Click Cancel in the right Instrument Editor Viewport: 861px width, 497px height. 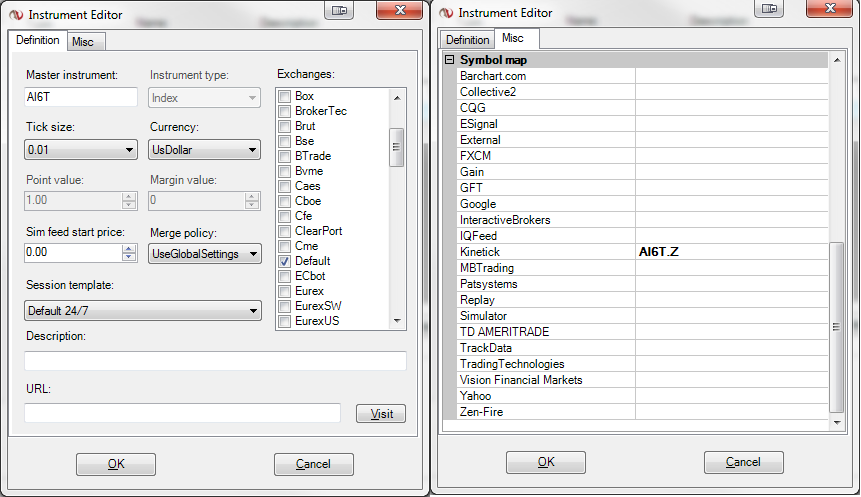(x=743, y=462)
